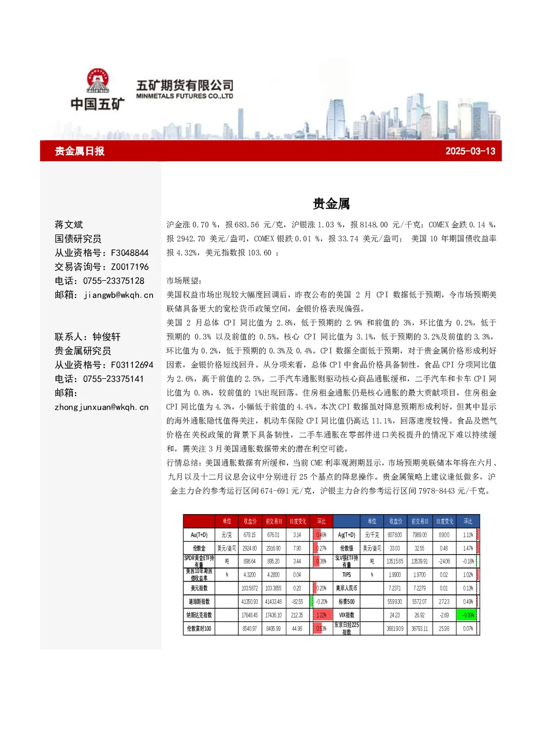Click Ag(T+D) change percentage '1.11%'
The height and width of the screenshot is (756, 535).
(468, 535)
